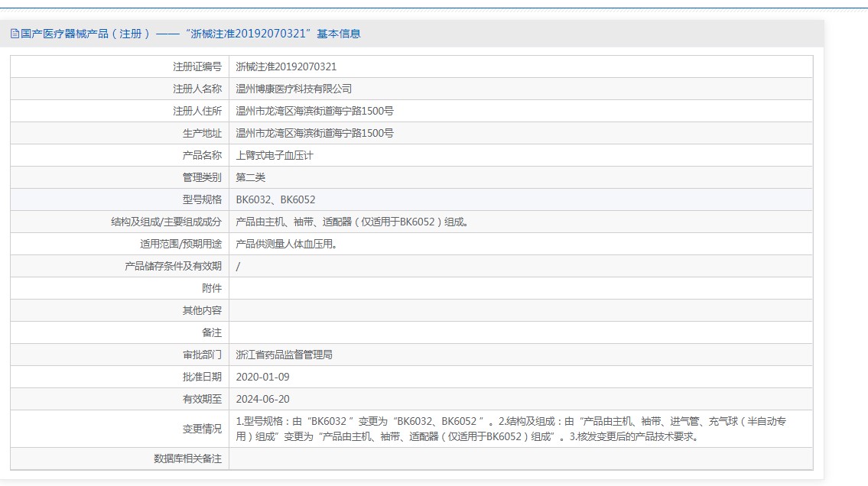Select the registration number 浙械注准20192070321 value
This screenshot has height=486, width=868.
(x=286, y=67)
